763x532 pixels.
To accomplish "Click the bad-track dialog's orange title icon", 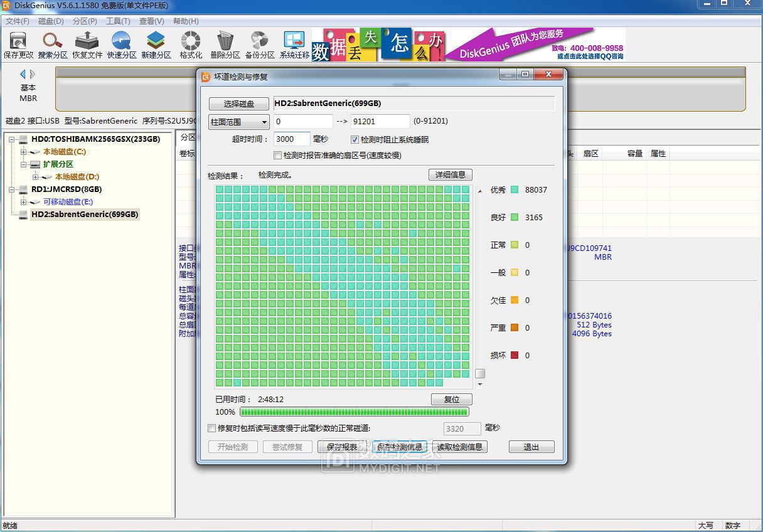I will 206,77.
